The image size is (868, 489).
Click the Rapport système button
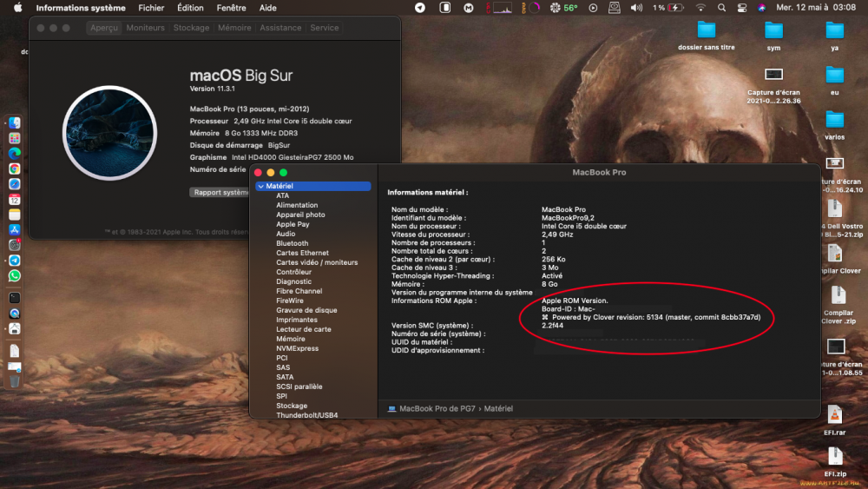220,192
